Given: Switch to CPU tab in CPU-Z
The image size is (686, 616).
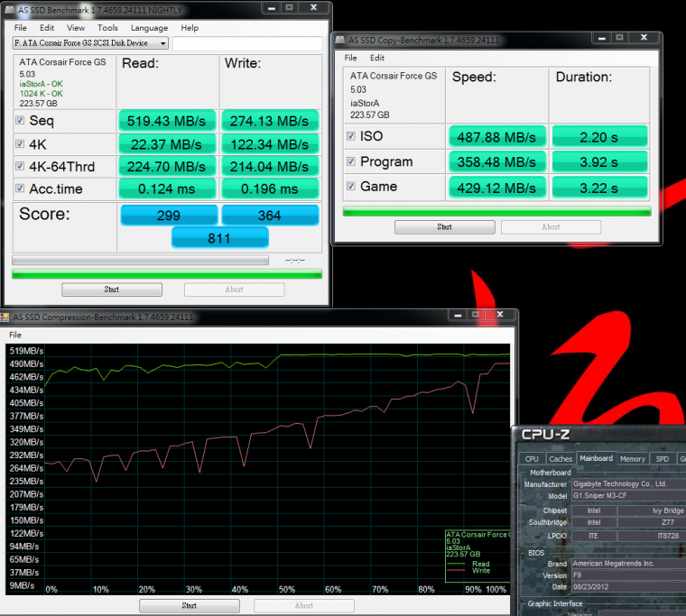Looking at the screenshot, I should coord(532,458).
